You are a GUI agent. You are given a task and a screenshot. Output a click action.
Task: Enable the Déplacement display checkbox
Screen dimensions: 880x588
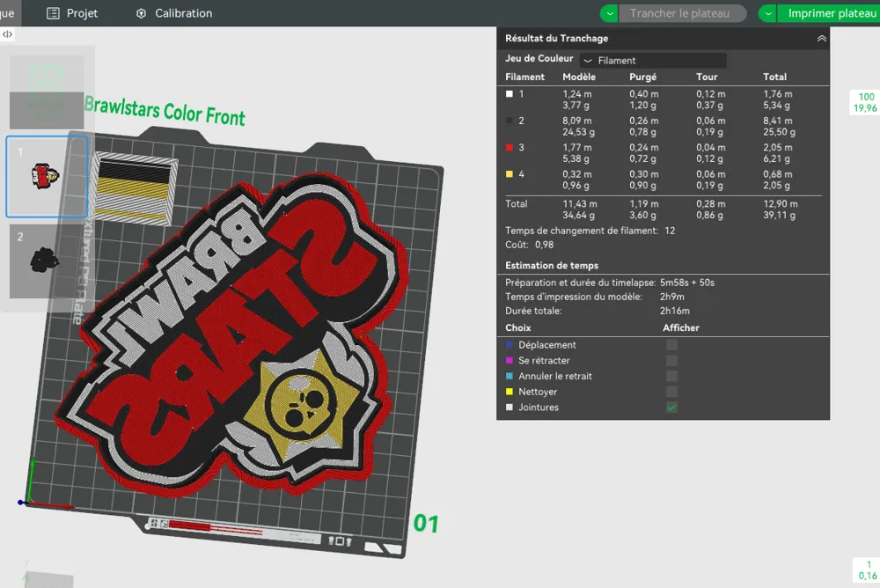pos(671,345)
